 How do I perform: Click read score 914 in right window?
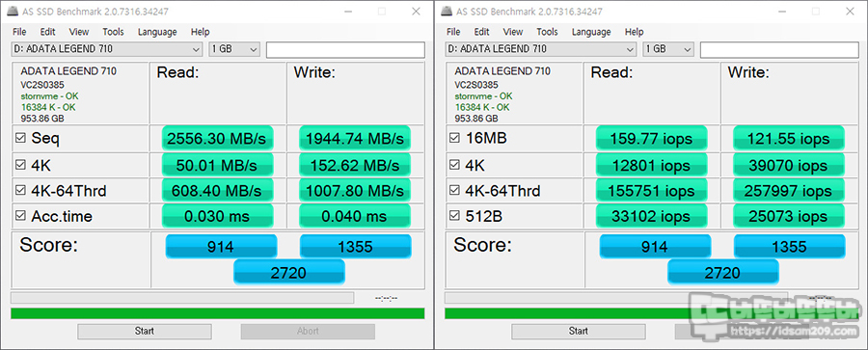point(655,247)
